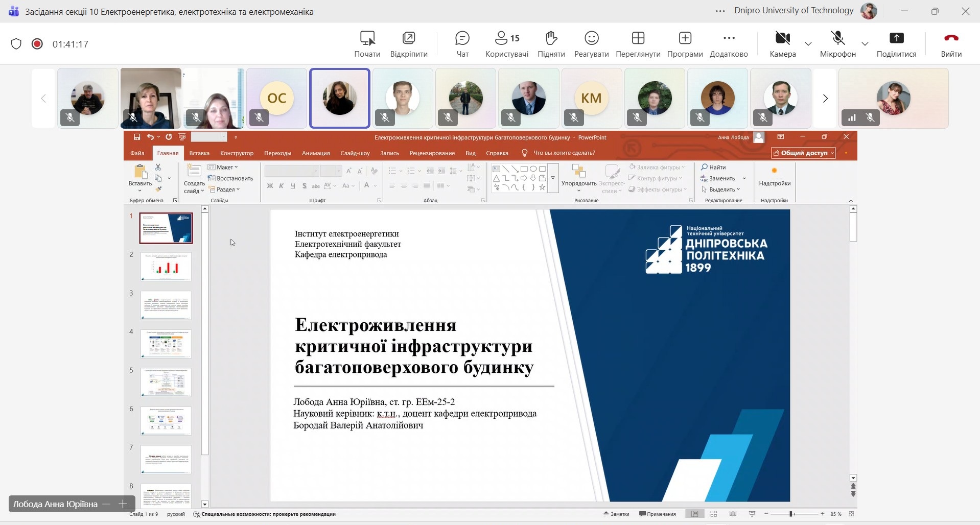Toggle the Камера on
The image size is (980, 525).
pyautogui.click(x=782, y=43)
